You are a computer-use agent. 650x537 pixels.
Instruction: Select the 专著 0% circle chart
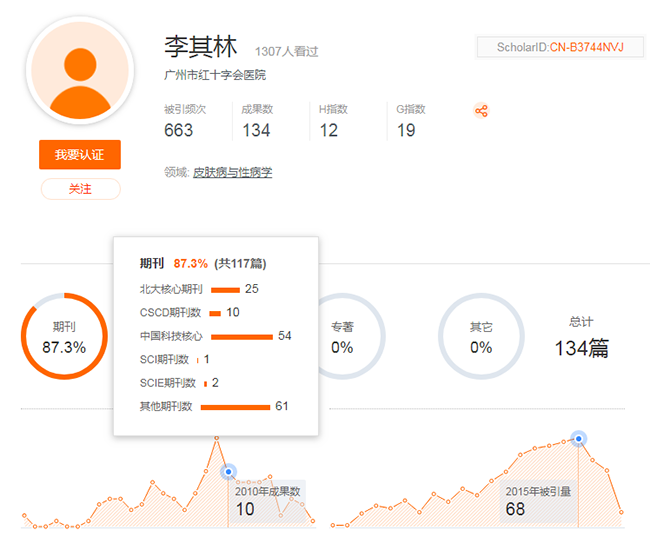pos(343,337)
